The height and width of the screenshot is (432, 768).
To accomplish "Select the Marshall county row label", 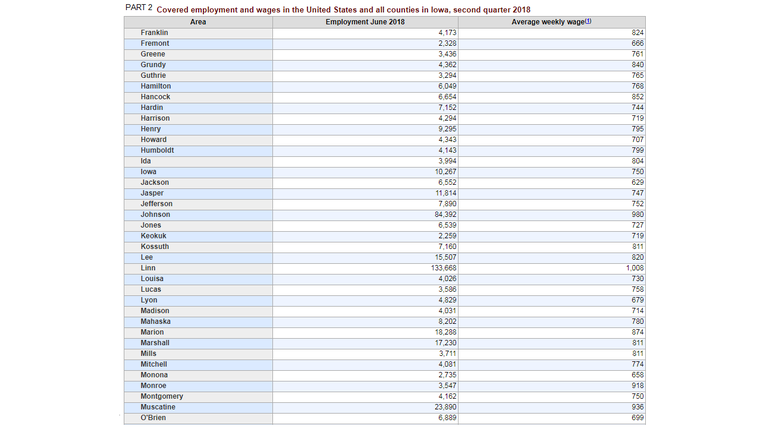I will 155,343.
